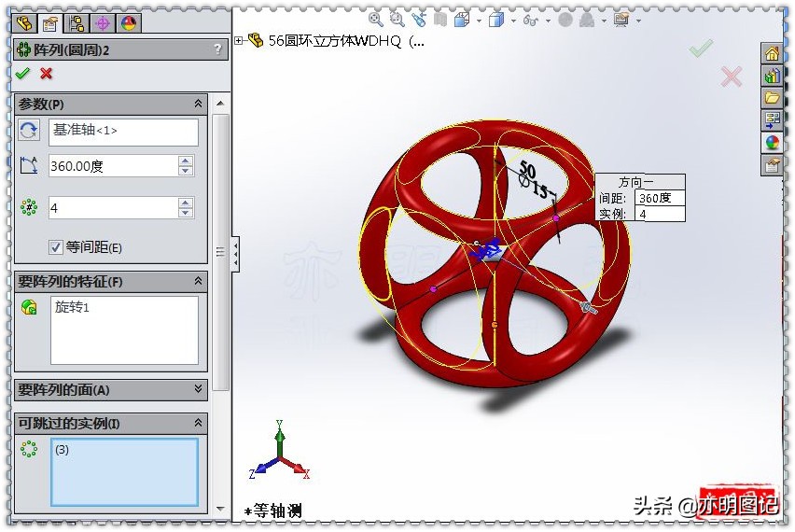The height and width of the screenshot is (532, 795).
Task: Decrease the 360.00度 angle with the down arrow
Action: 186,171
